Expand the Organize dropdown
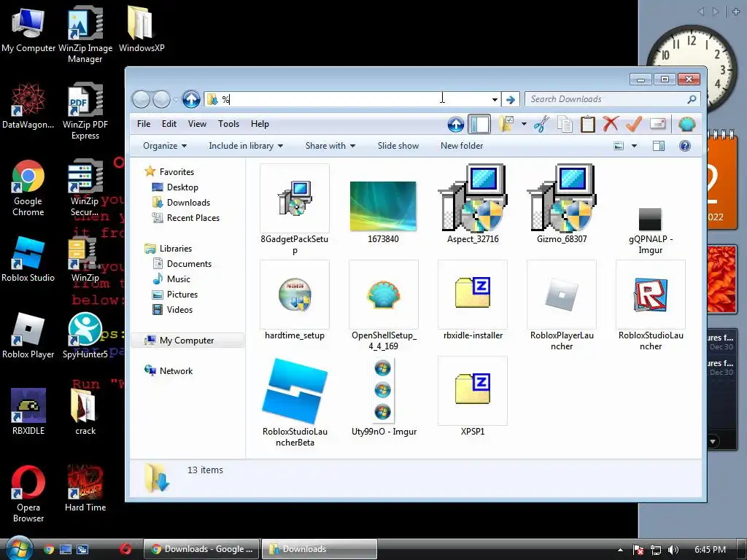 (165, 146)
